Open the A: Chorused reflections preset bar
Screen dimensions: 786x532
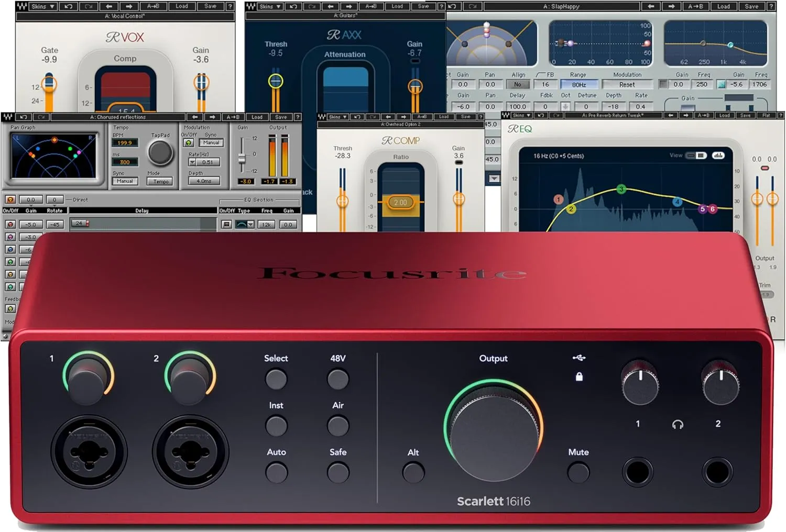117,117
